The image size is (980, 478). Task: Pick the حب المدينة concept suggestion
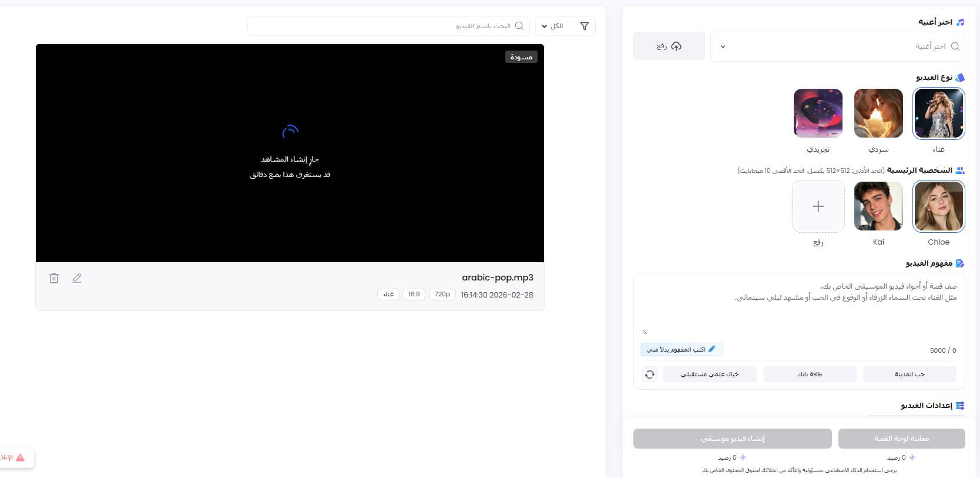point(909,374)
